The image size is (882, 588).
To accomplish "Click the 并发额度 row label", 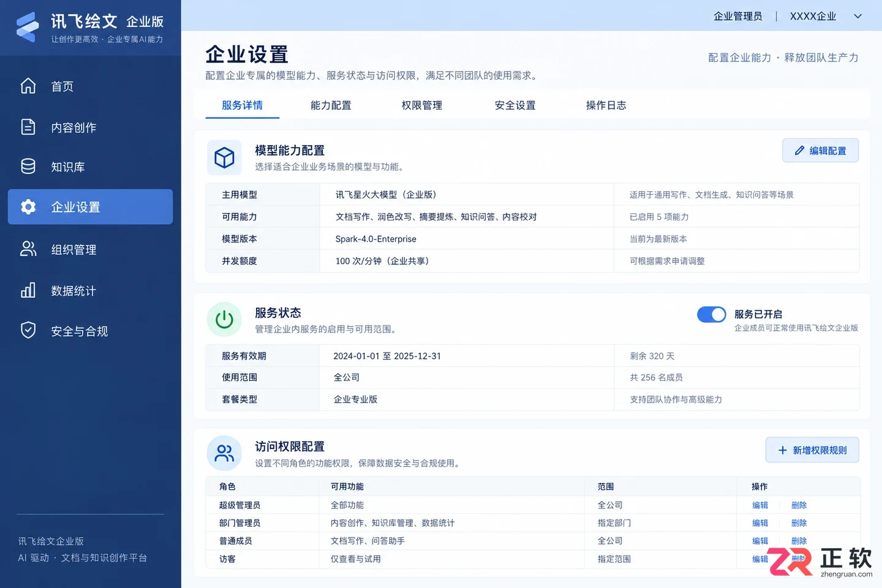I will pyautogui.click(x=239, y=261).
